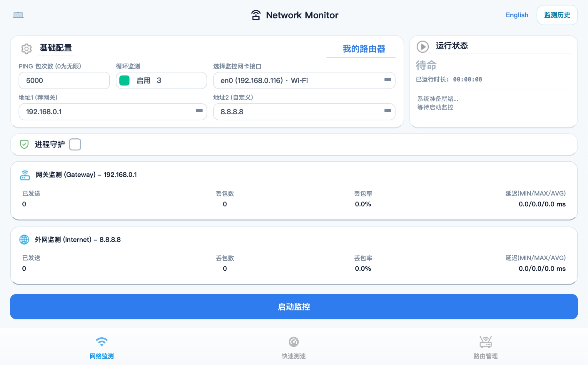Click the settings gear icon beside 基础配置
The image size is (588, 365).
26,48
